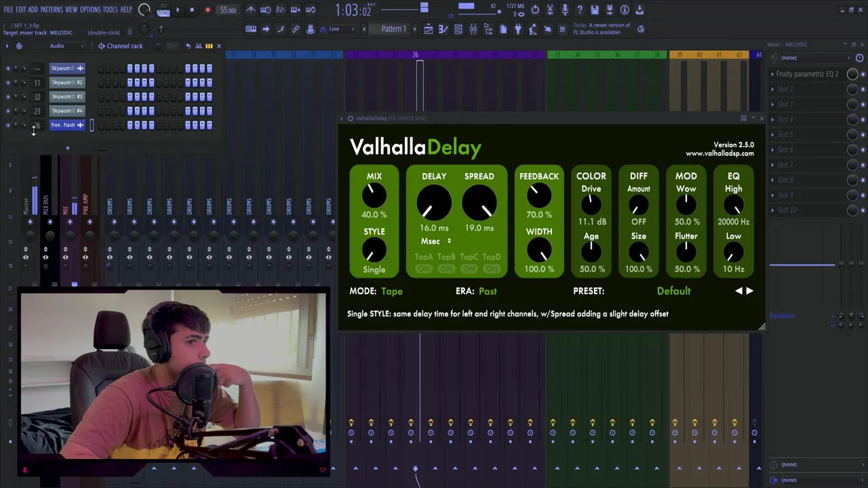
Task: Open the channel rack view icon
Action: pos(458,29)
